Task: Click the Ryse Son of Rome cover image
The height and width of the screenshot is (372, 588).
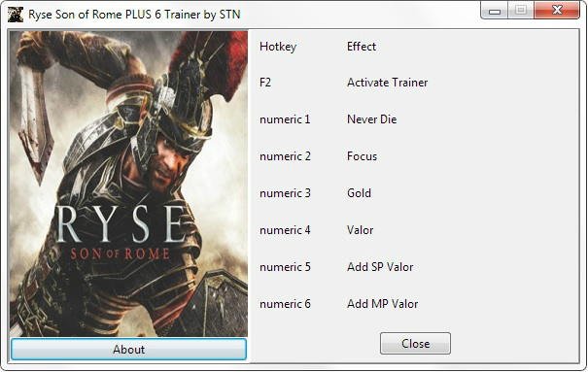Action: click(x=128, y=184)
